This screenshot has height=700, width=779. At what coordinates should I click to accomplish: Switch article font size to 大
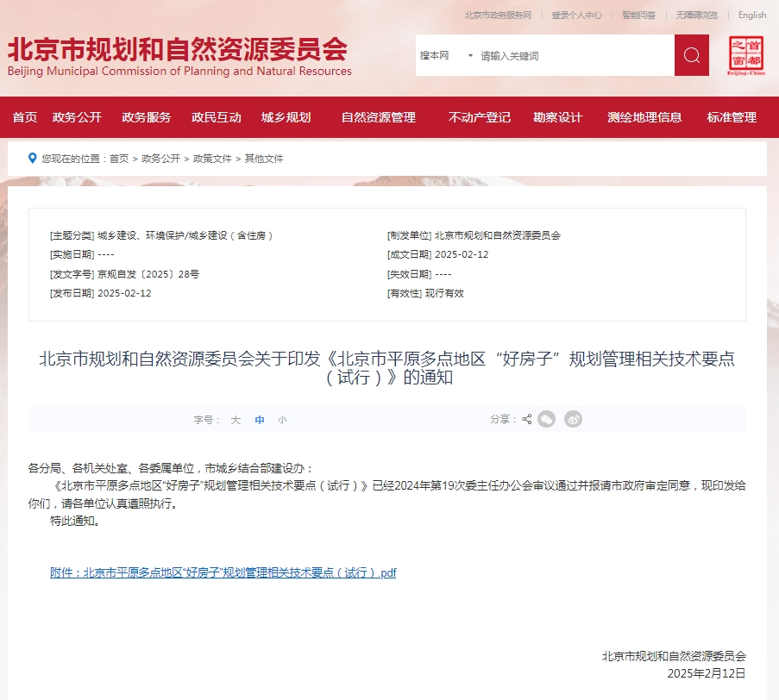point(235,419)
